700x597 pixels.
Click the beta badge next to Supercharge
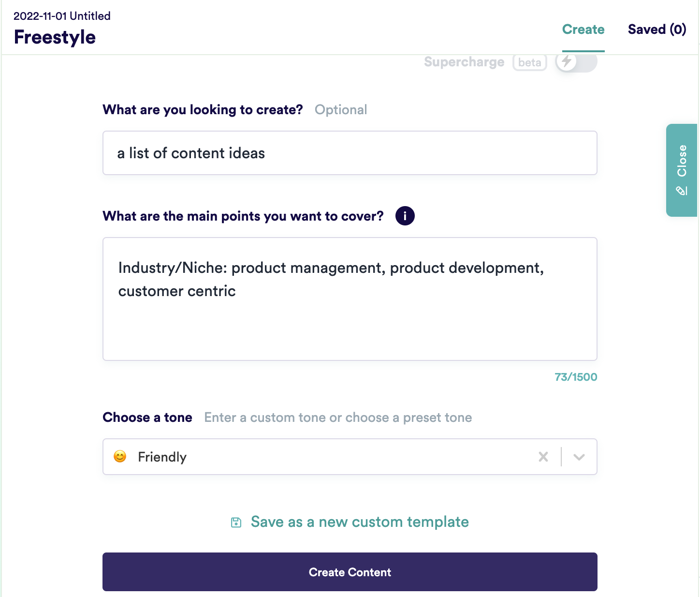tap(529, 62)
